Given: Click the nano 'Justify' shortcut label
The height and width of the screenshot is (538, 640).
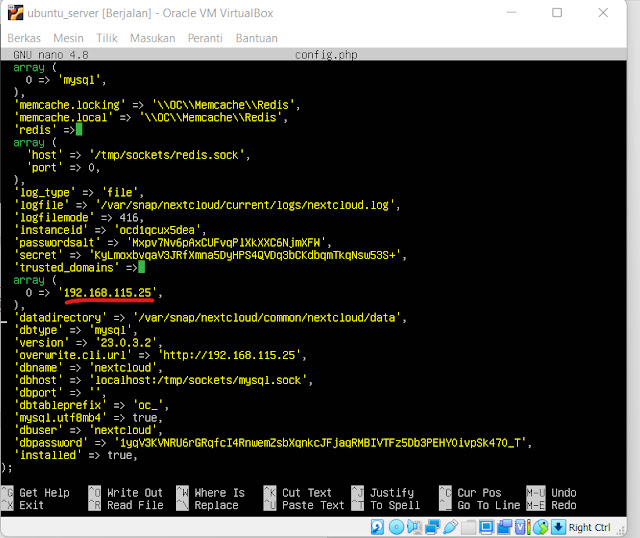Looking at the screenshot, I should [x=392, y=493].
